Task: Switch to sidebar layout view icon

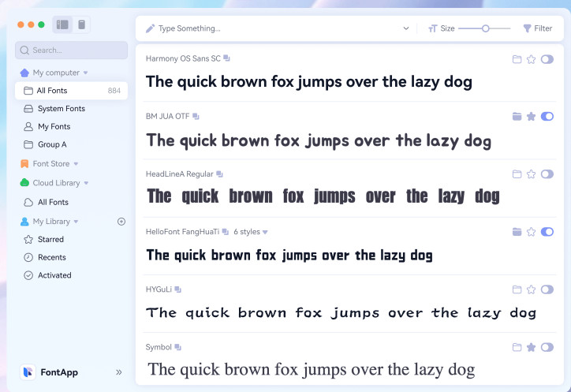Action: pos(62,24)
